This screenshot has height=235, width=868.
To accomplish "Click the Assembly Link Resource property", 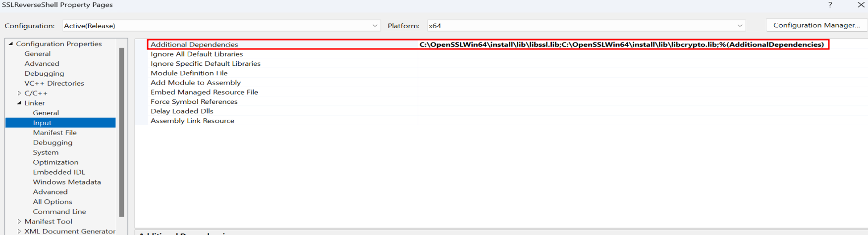I will pos(192,121).
